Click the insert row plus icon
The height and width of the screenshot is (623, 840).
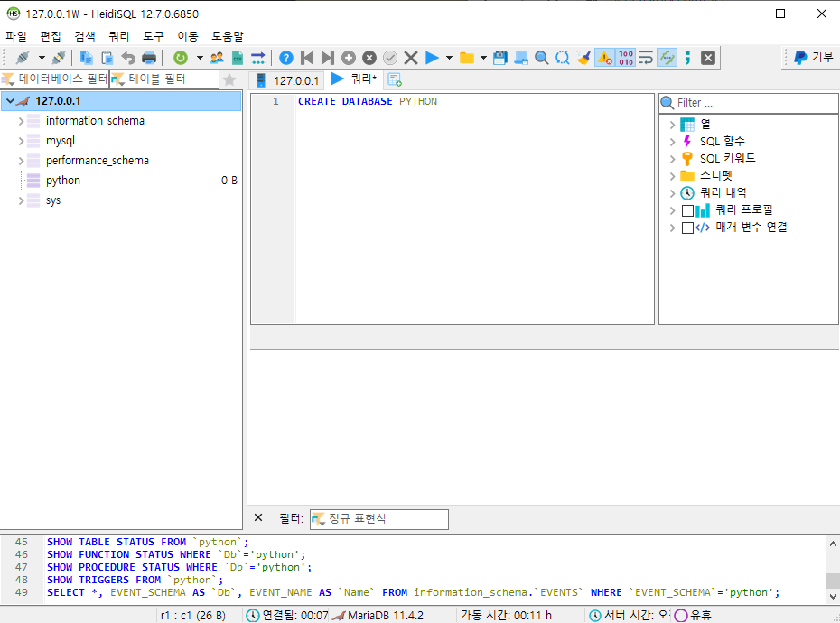(x=349, y=57)
